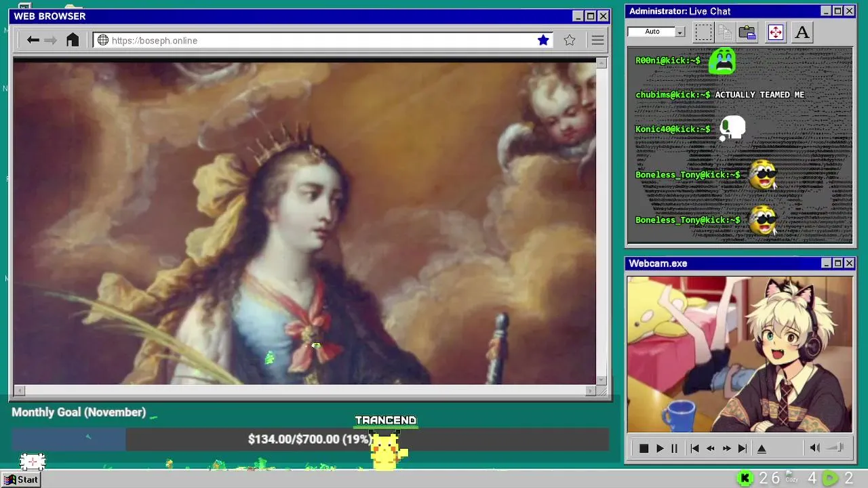
Task: Mute the Webcam.exe speaker icon
Action: [x=815, y=447]
